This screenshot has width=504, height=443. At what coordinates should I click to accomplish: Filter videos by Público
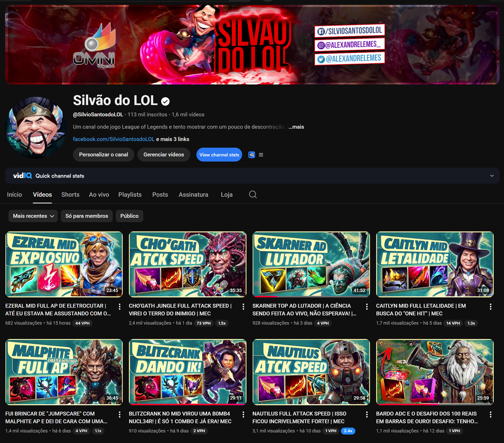pos(129,216)
